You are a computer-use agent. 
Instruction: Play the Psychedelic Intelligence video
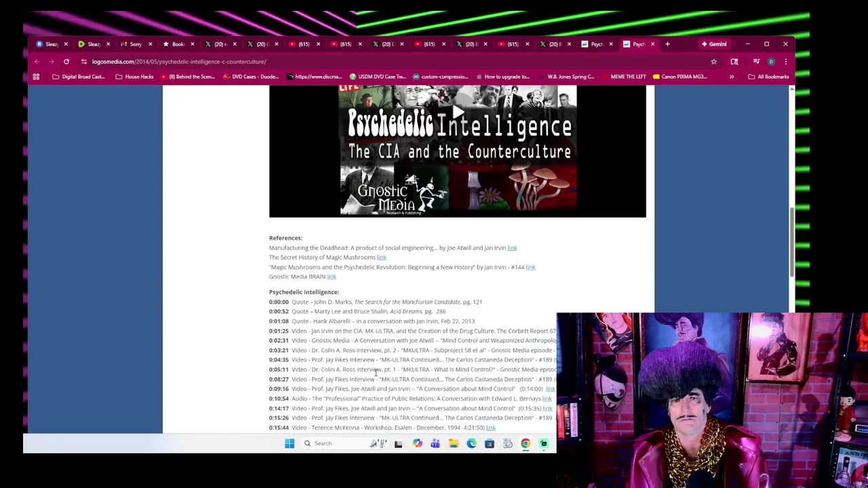pyautogui.click(x=458, y=113)
